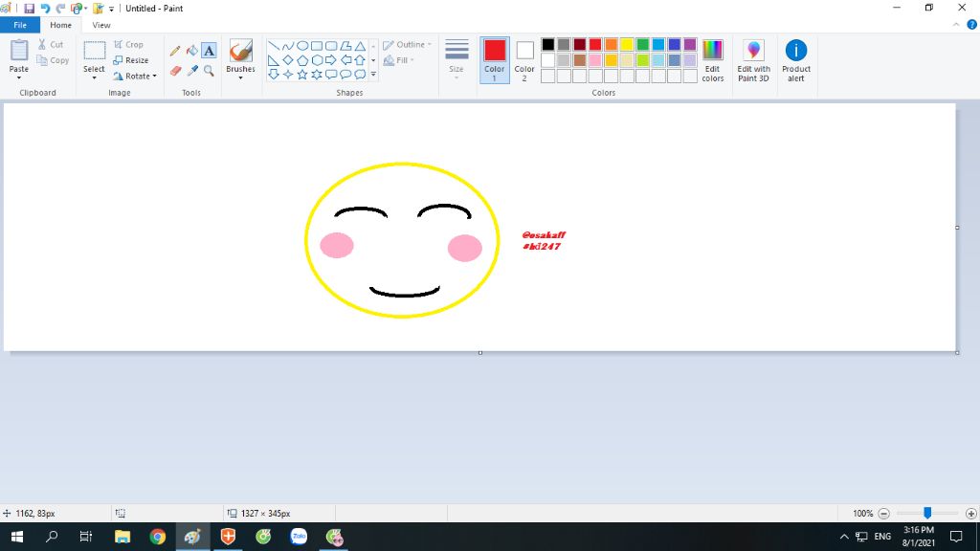
Task: Switch to the Home tab
Action: [x=60, y=25]
